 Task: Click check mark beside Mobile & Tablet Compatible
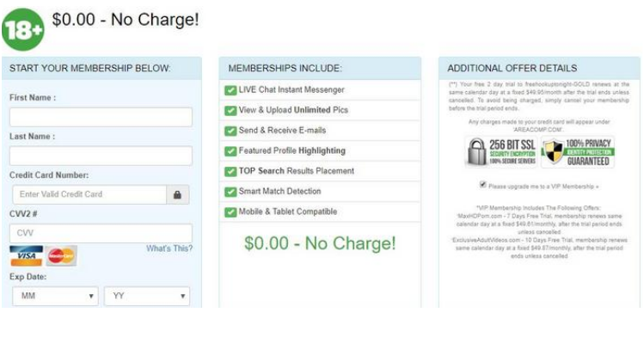point(230,211)
